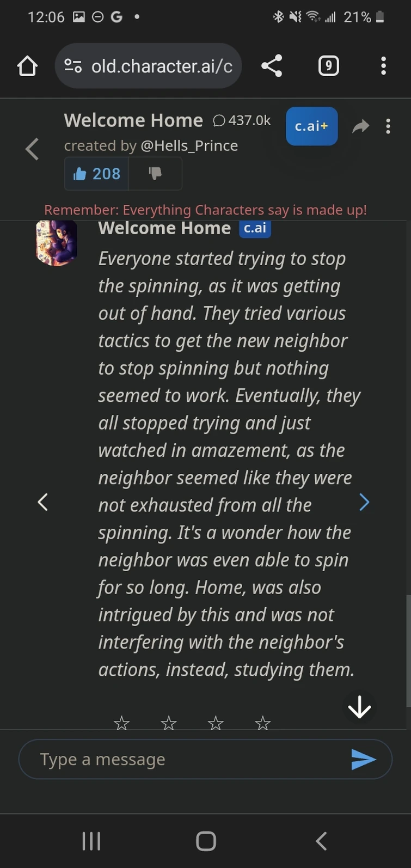This screenshot has height=868, width=411.
Task: Open the c.ai+ subscription button
Action: (311, 126)
